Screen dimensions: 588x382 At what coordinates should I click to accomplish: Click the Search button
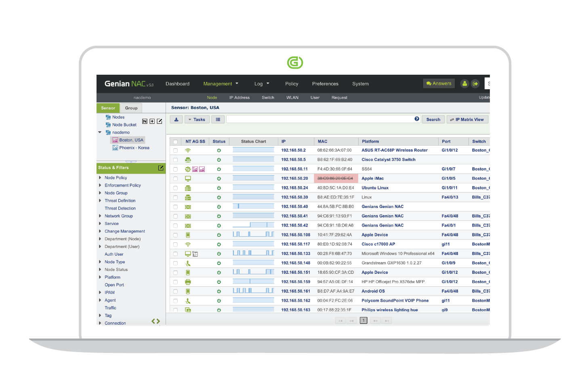point(433,120)
